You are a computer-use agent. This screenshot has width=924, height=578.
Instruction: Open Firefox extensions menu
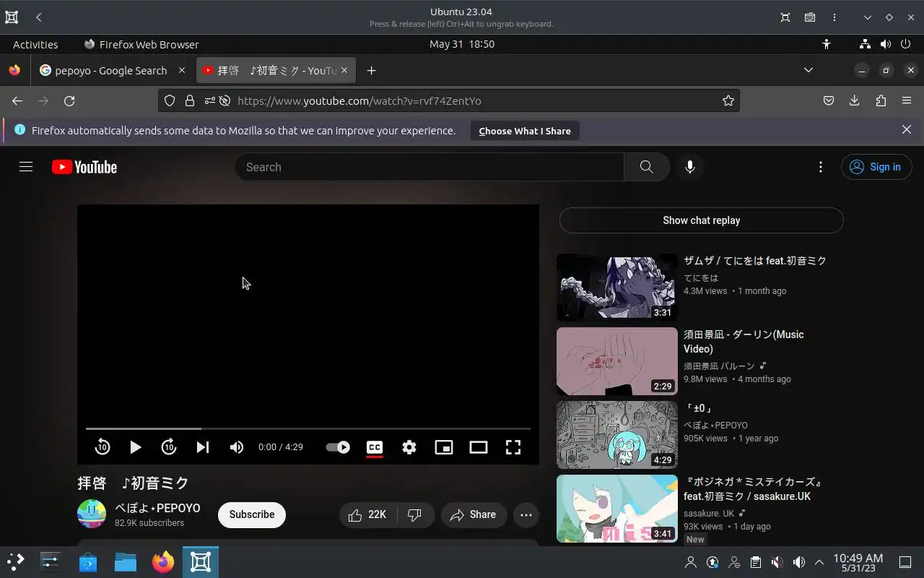(x=881, y=101)
